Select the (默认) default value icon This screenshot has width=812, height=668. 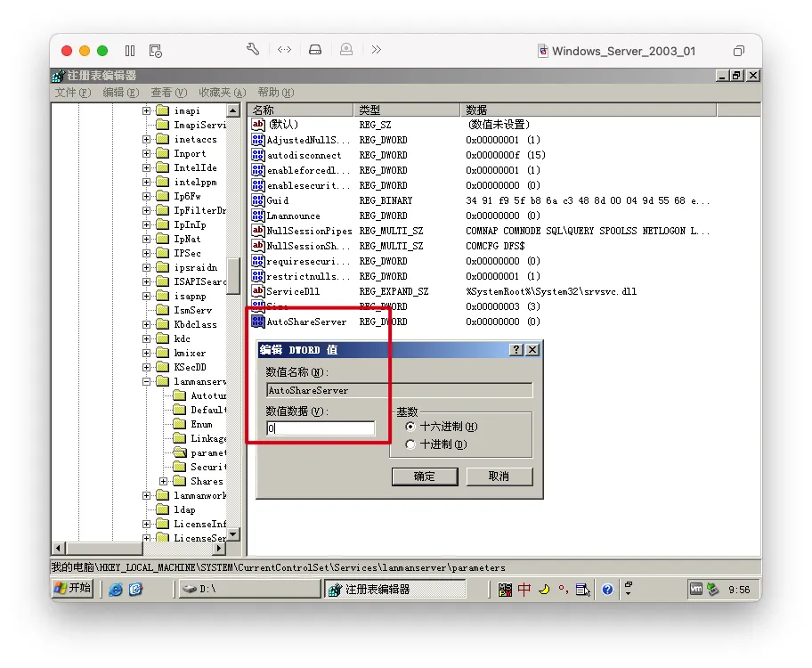257,125
